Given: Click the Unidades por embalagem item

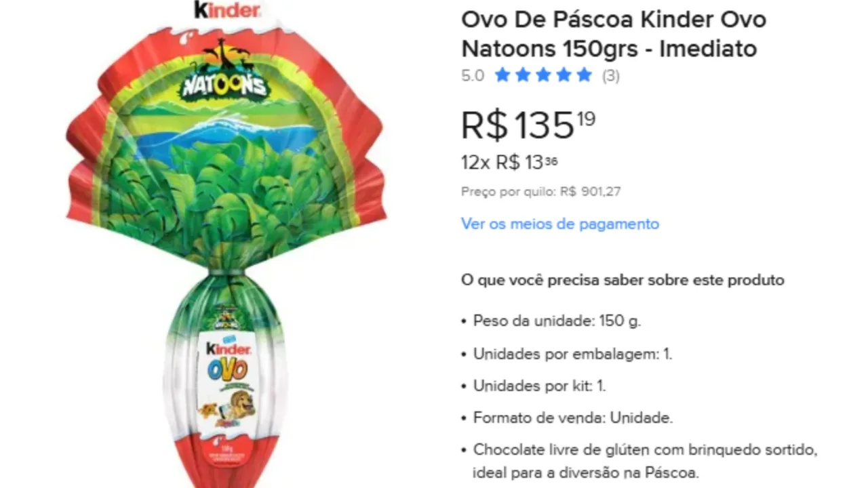Looking at the screenshot, I should pyautogui.click(x=572, y=354).
